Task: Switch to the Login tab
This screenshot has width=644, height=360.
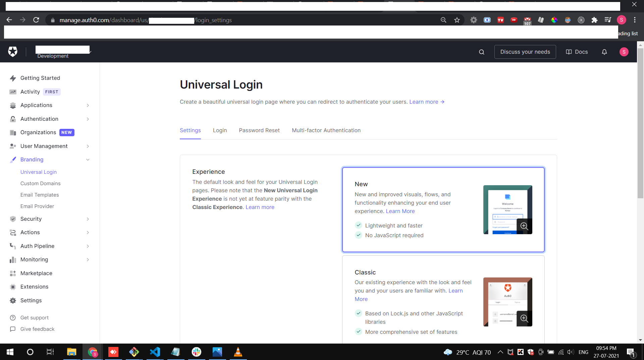Action: point(220,131)
